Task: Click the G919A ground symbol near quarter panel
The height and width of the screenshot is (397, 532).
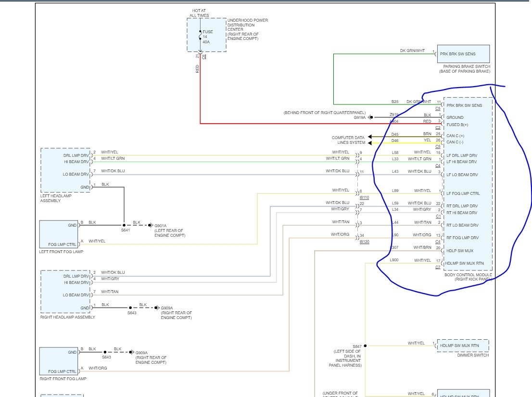Action: (x=369, y=117)
